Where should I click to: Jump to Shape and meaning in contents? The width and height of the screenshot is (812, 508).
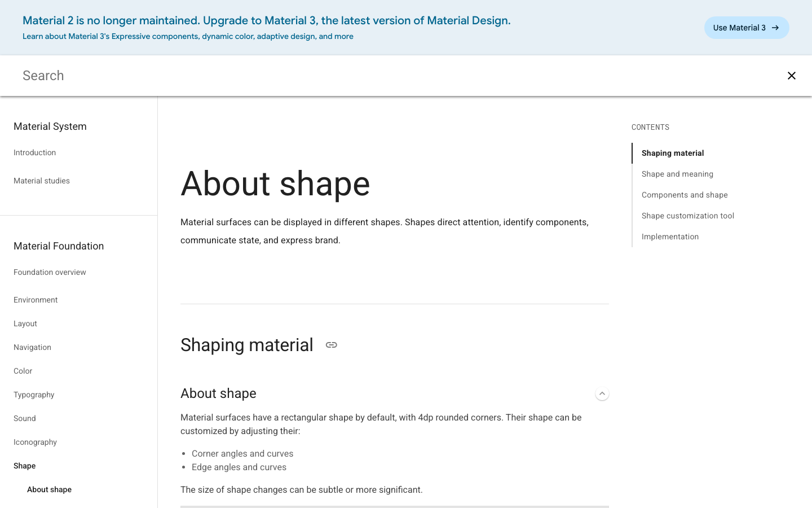coord(677,174)
